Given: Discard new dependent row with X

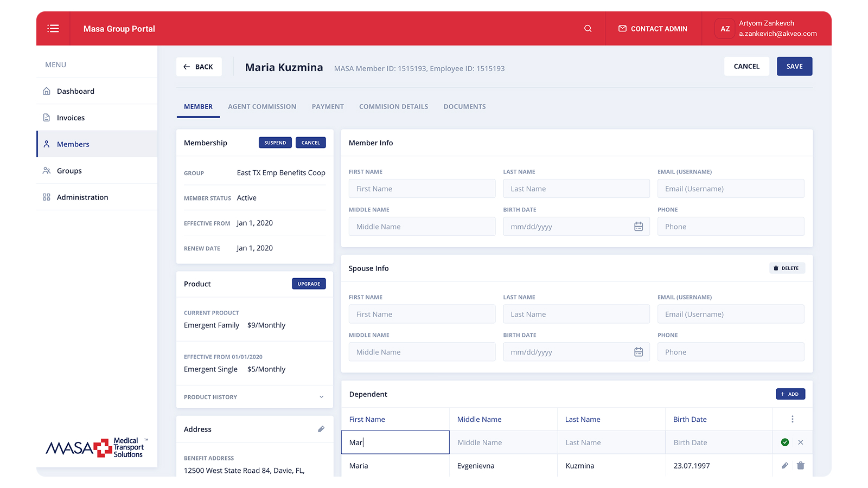Looking at the screenshot, I should pos(801,442).
